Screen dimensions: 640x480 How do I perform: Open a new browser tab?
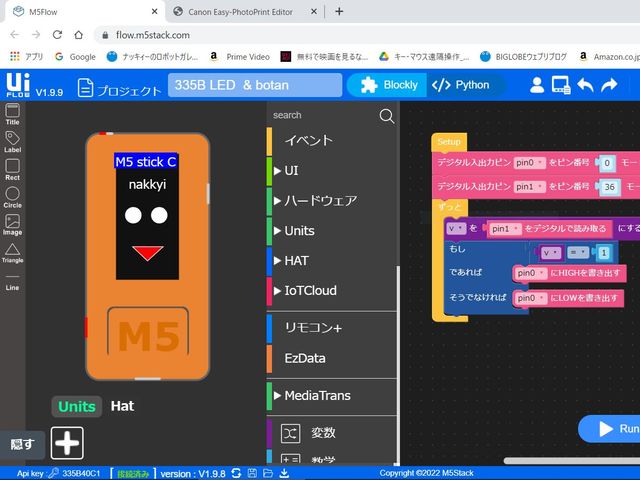pos(339,11)
